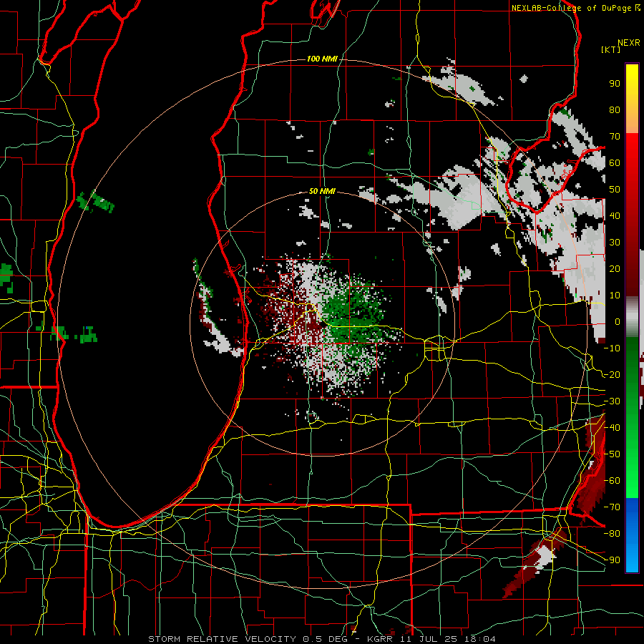644x644 pixels.
Task: Click the -70 value on the velocity scale
Action: [612, 507]
